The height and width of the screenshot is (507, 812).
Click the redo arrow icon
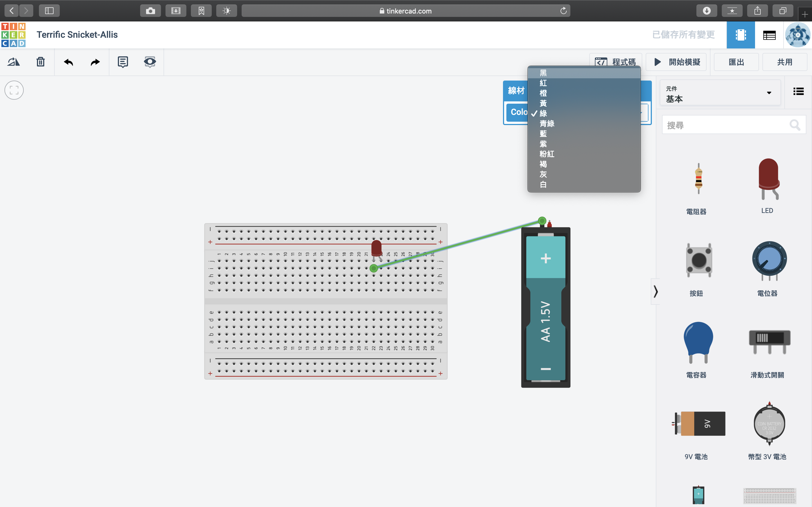pos(95,62)
